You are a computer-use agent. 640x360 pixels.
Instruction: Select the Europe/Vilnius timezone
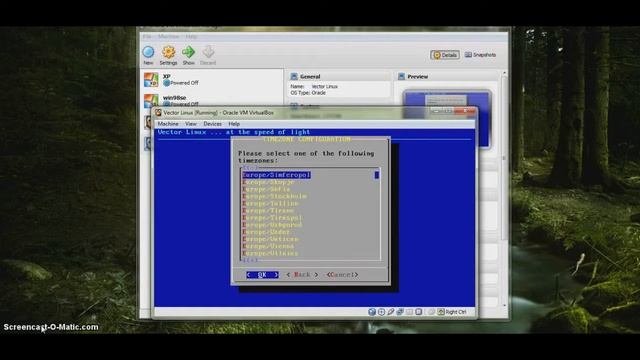pos(270,253)
